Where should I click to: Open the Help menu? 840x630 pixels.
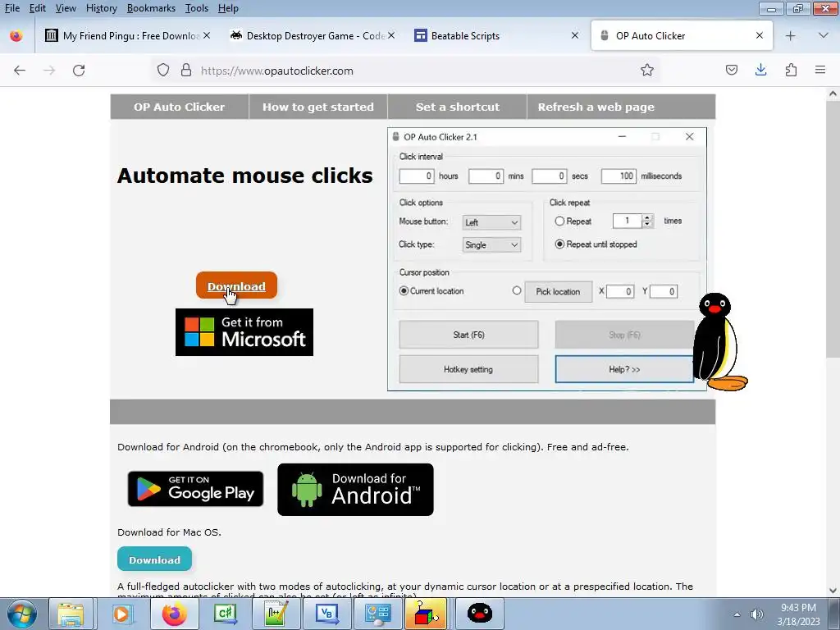[228, 8]
